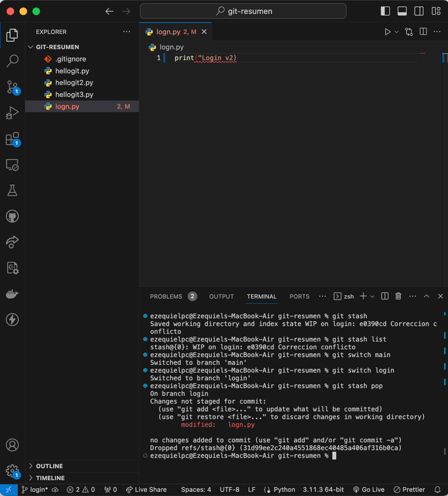Screen dimensions: 448x496
Task: Toggle primary side bar visibility
Action: click(385, 11)
